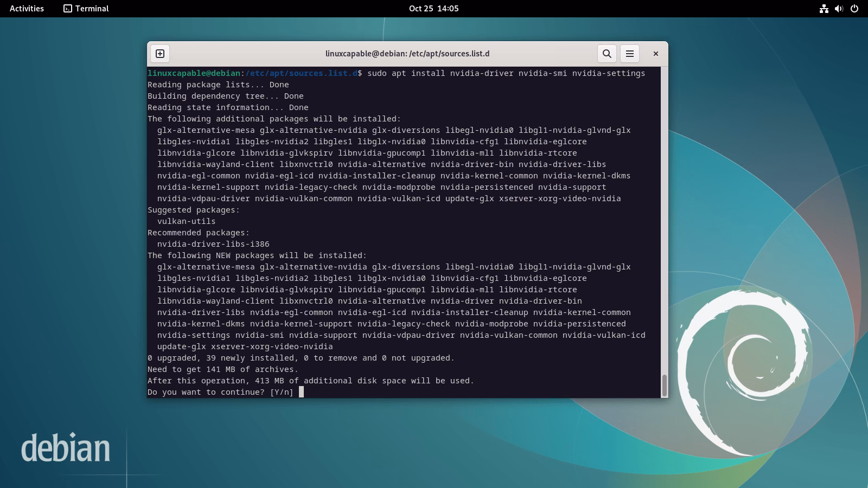This screenshot has width=868, height=488.
Task: Open a new terminal tab
Action: tap(160, 54)
